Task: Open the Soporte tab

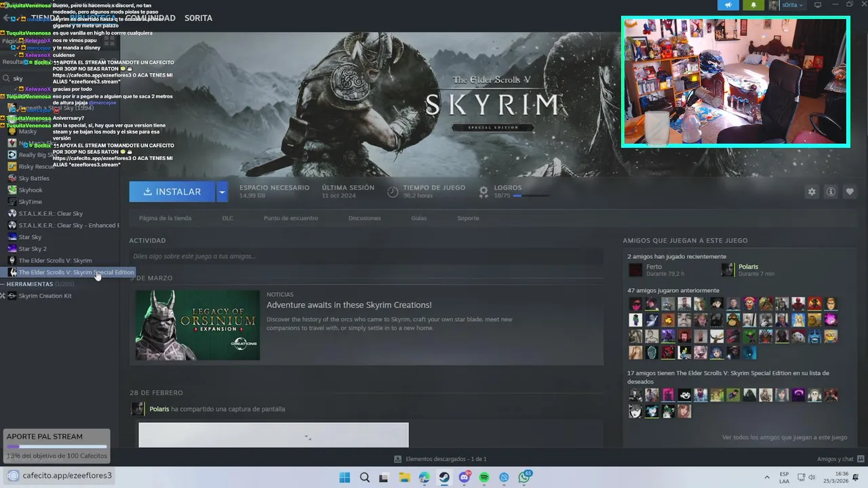Action: [x=468, y=218]
